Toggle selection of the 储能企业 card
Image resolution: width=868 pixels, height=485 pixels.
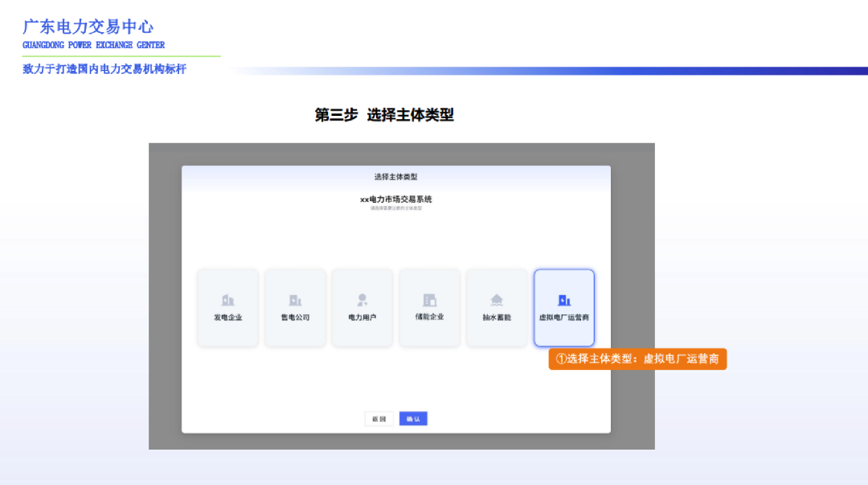pos(429,306)
